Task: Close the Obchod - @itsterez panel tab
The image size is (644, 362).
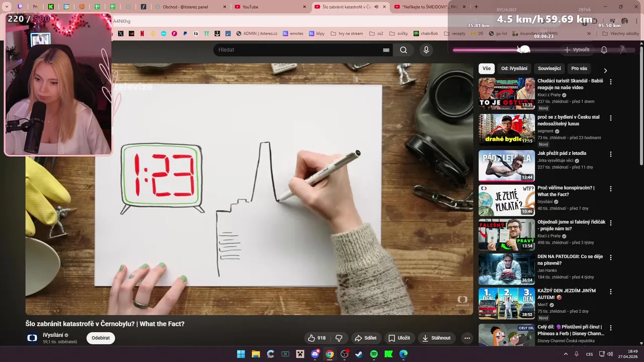Action: point(225,7)
